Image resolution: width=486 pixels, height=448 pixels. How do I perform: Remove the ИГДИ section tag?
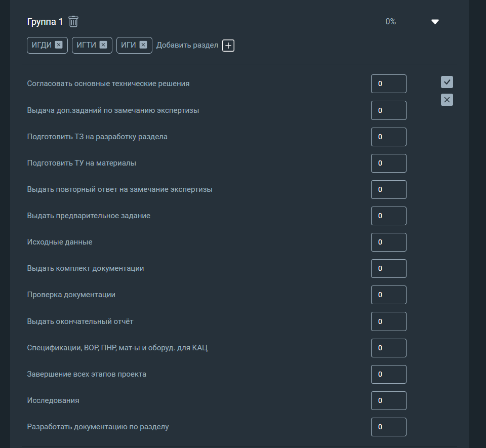59,45
